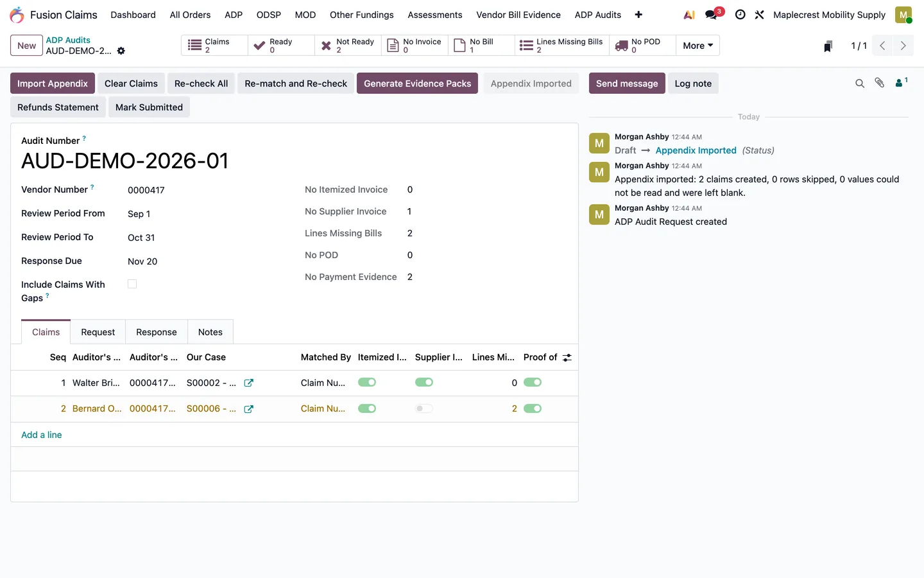Open the ADP menu

(234, 15)
